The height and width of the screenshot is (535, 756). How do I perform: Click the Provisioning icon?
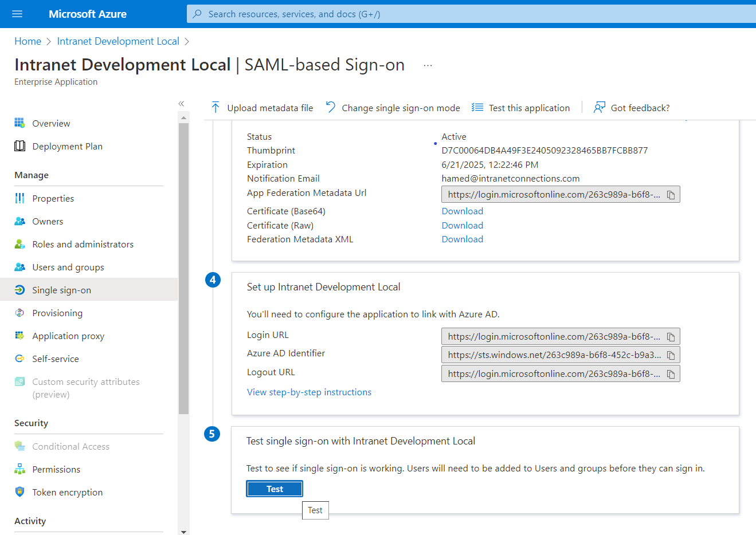[19, 313]
